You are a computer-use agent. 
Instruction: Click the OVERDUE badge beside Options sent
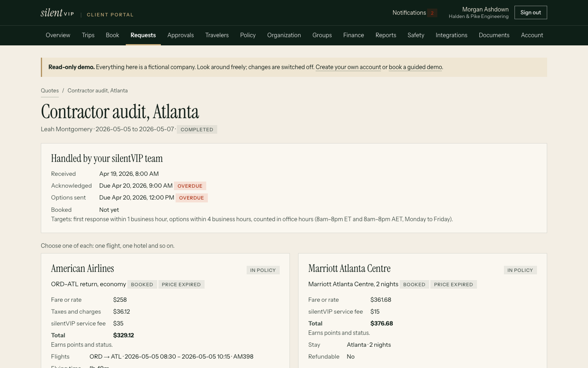pyautogui.click(x=192, y=198)
